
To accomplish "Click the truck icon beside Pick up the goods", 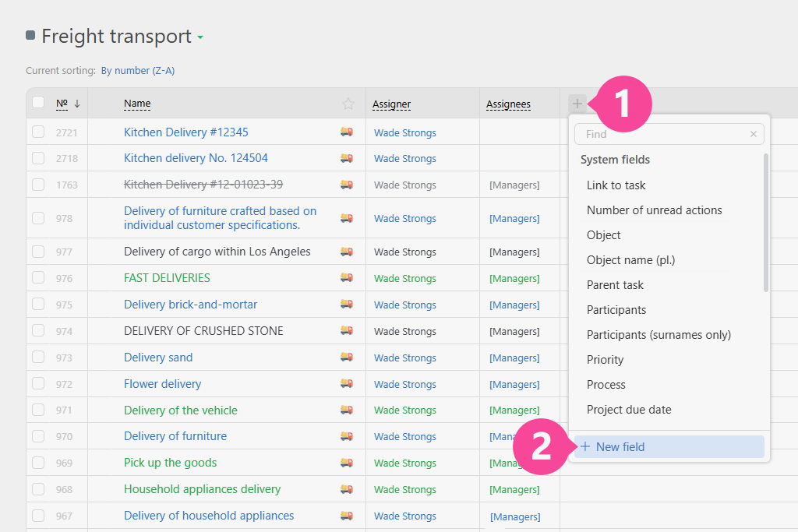I will tap(347, 463).
